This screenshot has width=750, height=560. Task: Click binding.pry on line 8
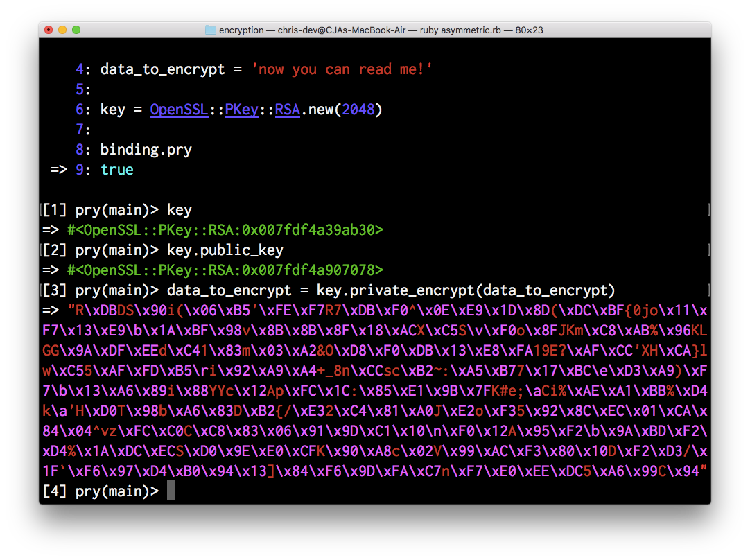click(146, 150)
